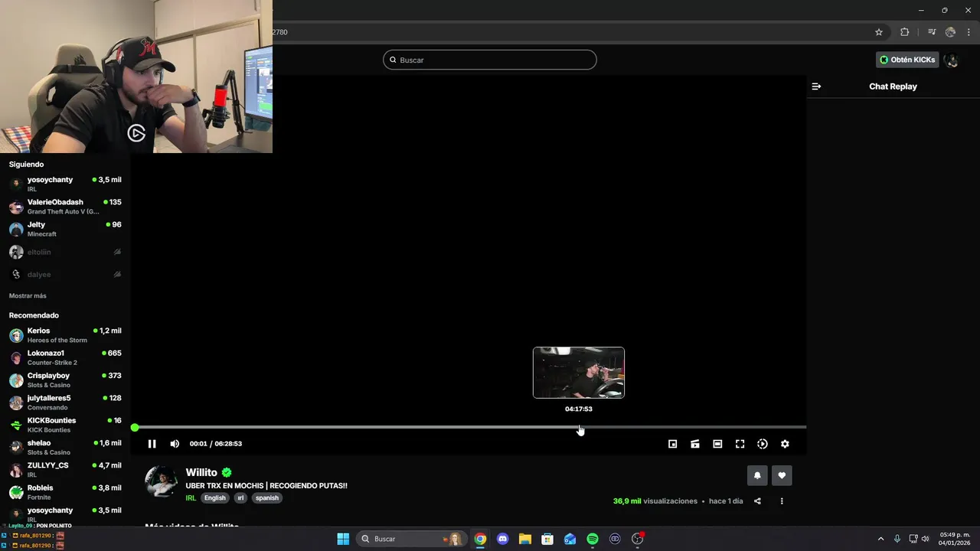Enable picture-in-picture mini player

click(672, 444)
